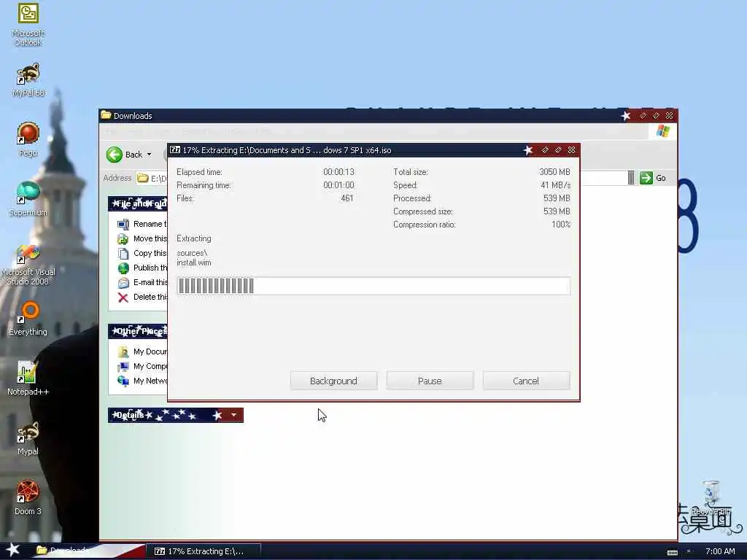Open the address bar dropdown next to Go
The height and width of the screenshot is (560, 747).
pyautogui.click(x=631, y=178)
